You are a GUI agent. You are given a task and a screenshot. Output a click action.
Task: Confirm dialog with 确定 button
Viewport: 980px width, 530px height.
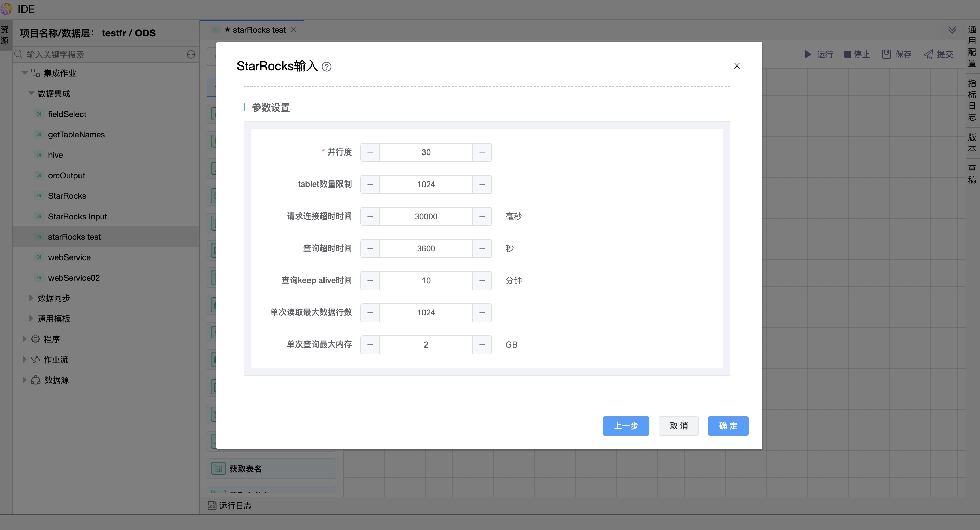727,426
